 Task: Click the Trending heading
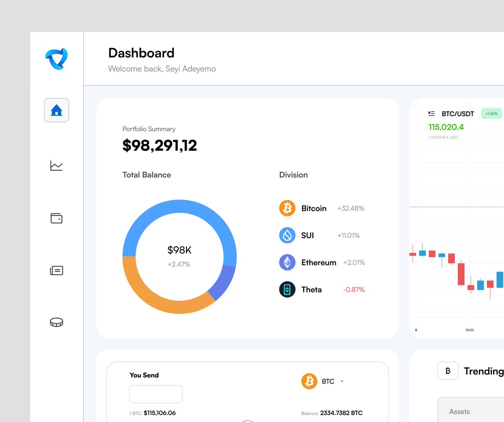click(x=484, y=371)
